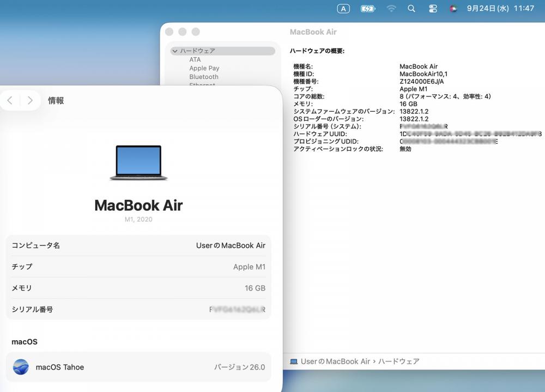The height and width of the screenshot is (392, 545).
Task: Click the コアの総数 value
Action: [445, 96]
